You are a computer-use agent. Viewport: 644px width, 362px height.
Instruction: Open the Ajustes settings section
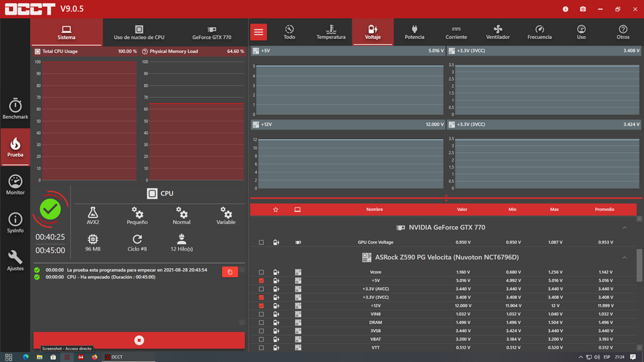15,260
